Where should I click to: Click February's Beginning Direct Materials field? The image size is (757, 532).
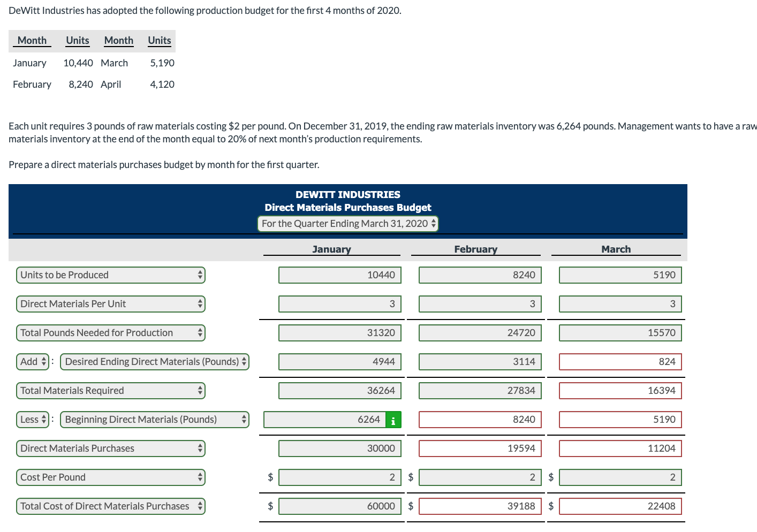coord(480,420)
